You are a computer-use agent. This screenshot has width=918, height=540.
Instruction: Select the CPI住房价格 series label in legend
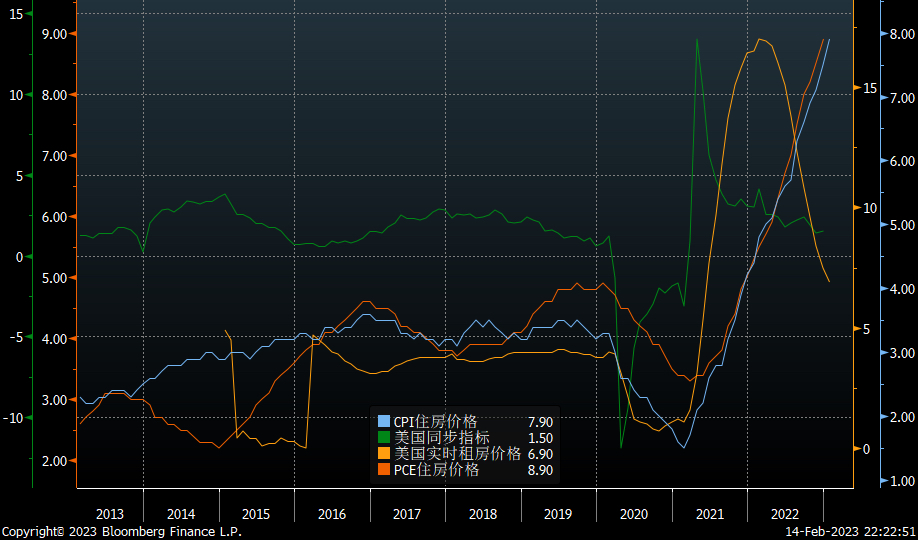(x=435, y=422)
